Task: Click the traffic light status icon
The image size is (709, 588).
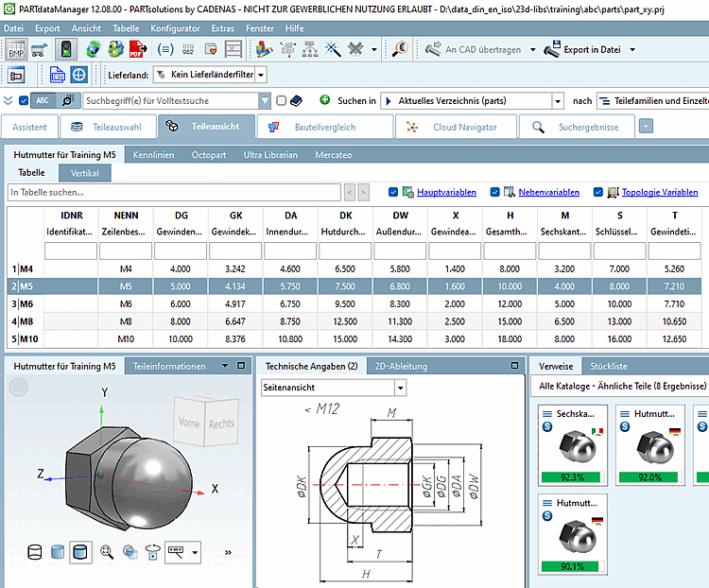Action: 66,49
